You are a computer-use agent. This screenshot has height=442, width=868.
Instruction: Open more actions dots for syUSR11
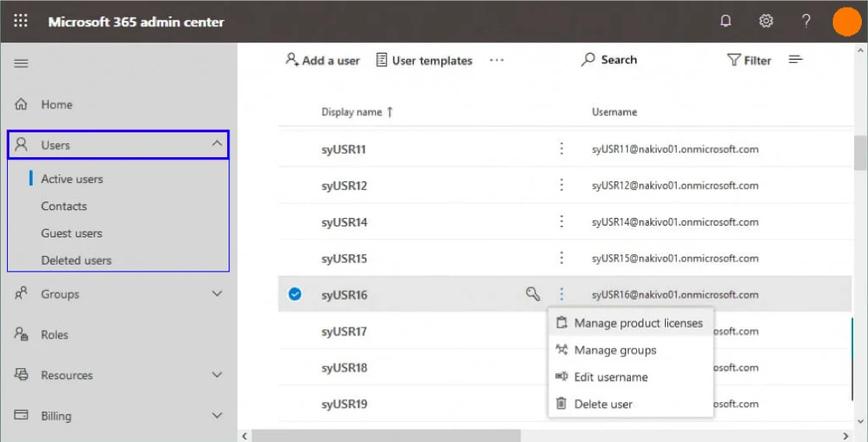pyautogui.click(x=562, y=149)
